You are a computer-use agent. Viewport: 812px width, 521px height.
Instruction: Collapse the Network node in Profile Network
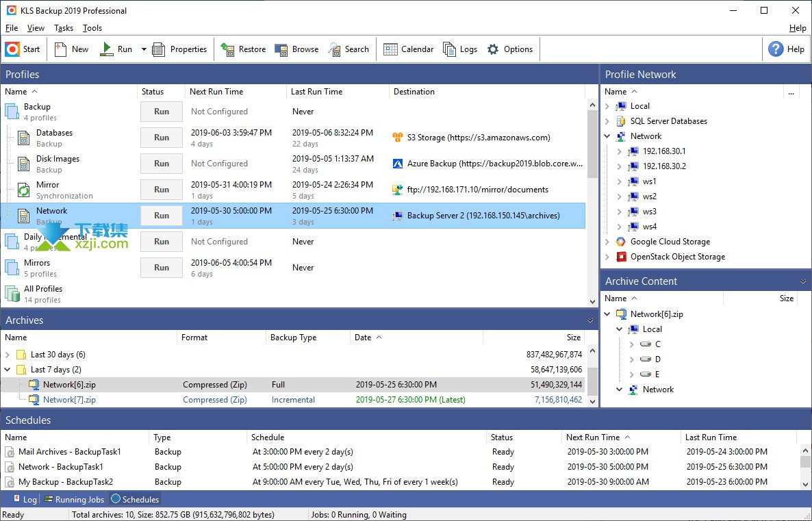(607, 136)
